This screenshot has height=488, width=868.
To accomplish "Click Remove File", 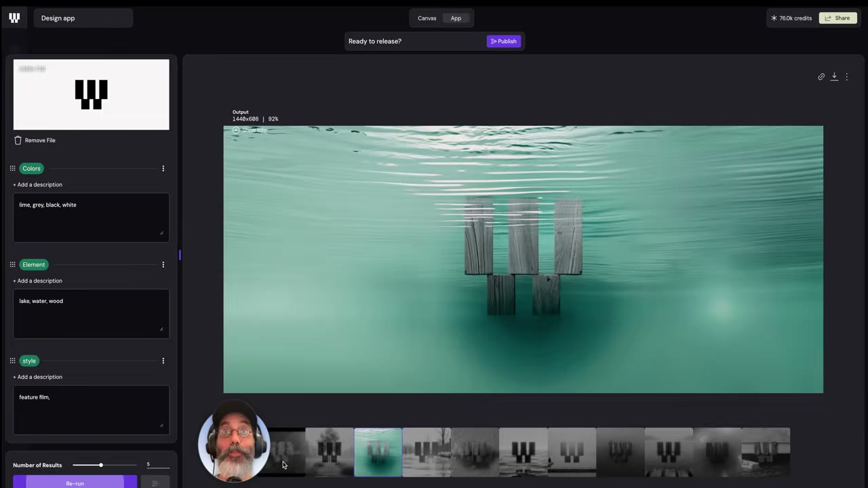I will (40, 140).
